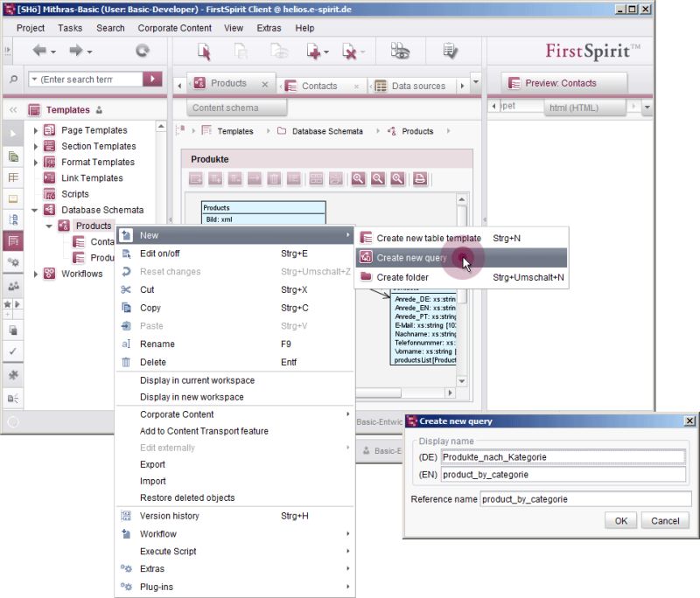Collapse the Products schema tree node
Viewport: 700px width, 598px height.
point(49,226)
